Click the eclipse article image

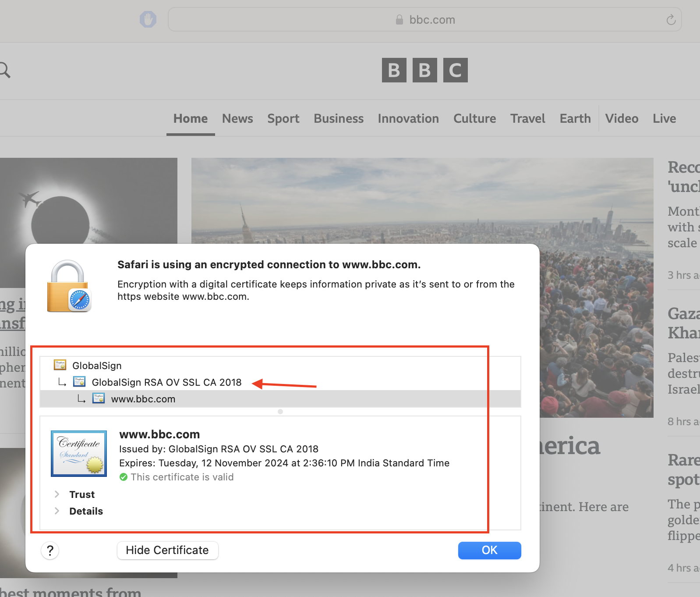[88, 200]
